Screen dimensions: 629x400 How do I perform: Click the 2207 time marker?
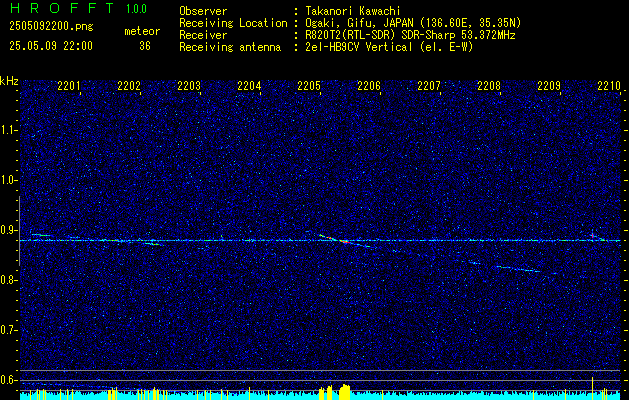point(429,85)
